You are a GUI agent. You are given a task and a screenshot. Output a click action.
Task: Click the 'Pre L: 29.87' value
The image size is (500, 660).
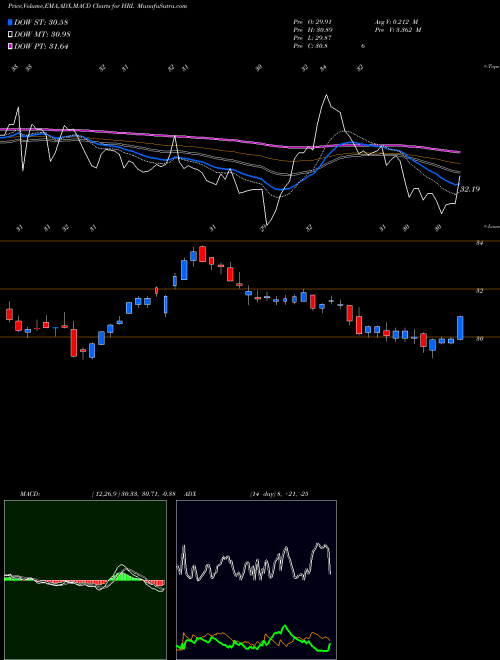tap(313, 38)
